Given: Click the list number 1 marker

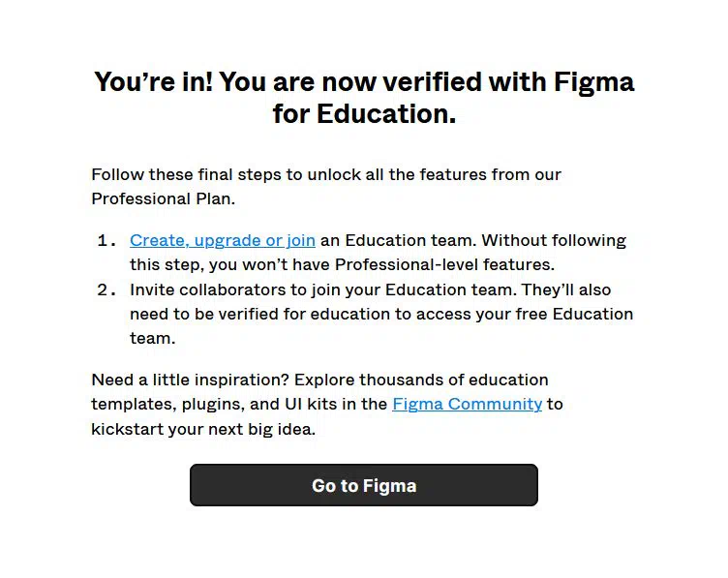Looking at the screenshot, I should pos(106,240).
